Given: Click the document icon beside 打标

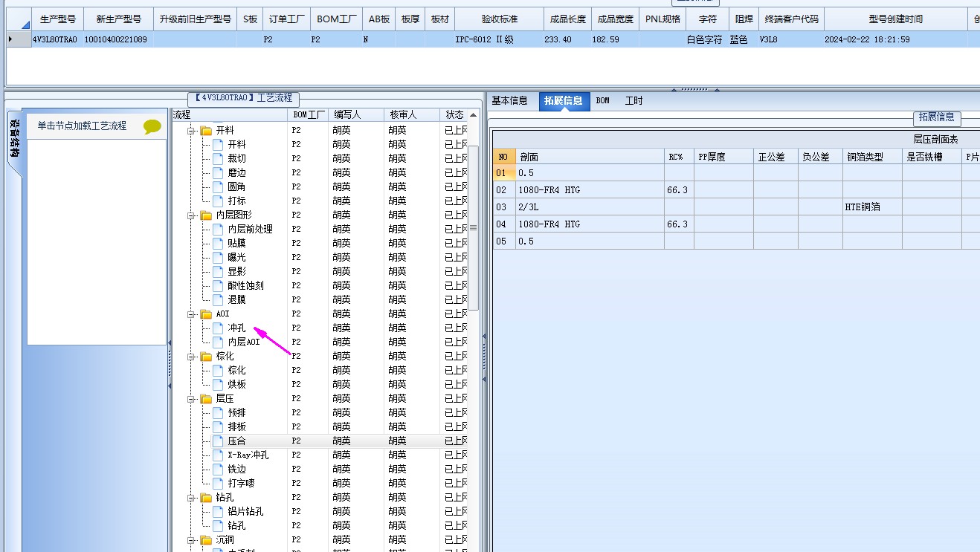Looking at the screenshot, I should 218,201.
